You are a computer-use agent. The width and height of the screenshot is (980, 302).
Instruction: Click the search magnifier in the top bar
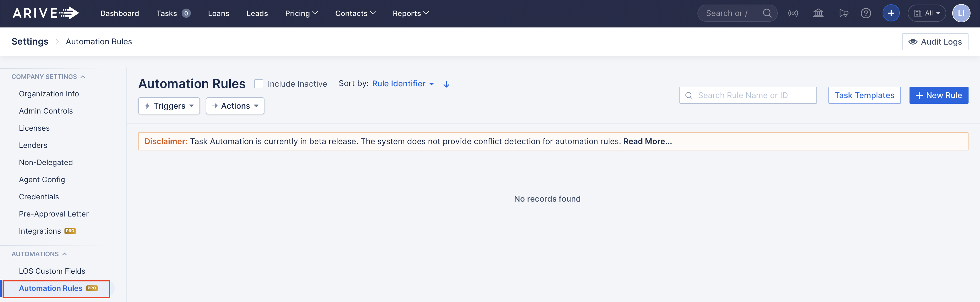pyautogui.click(x=767, y=13)
